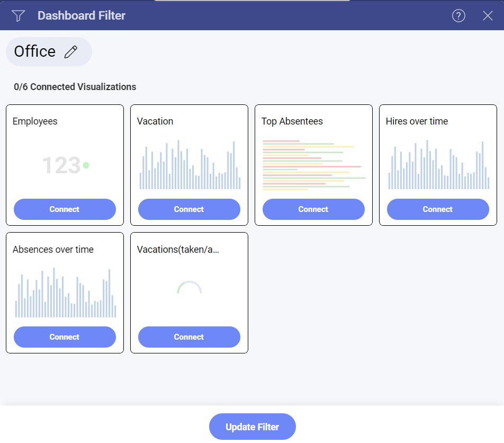Click the Update Filter button
Viewport: 504px width, 443px height.
pos(253,427)
